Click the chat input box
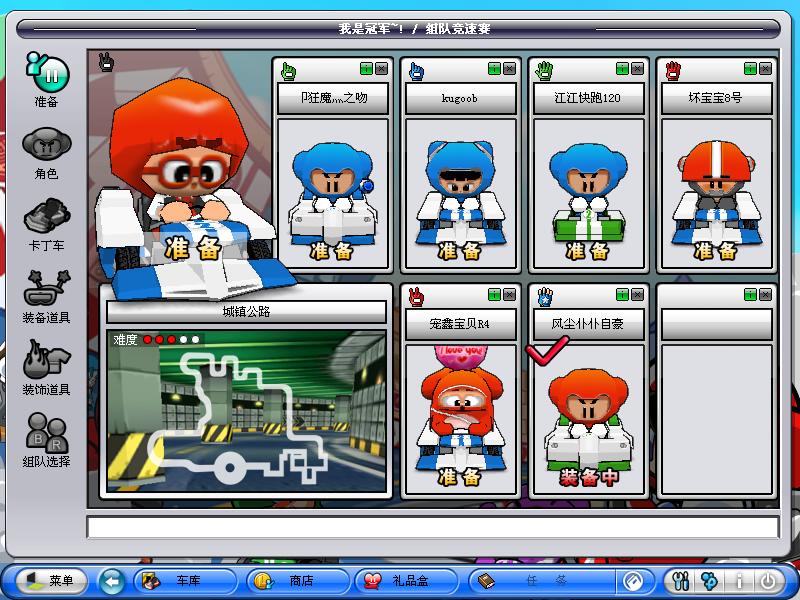Viewport: 800px width, 600px height. click(x=433, y=527)
